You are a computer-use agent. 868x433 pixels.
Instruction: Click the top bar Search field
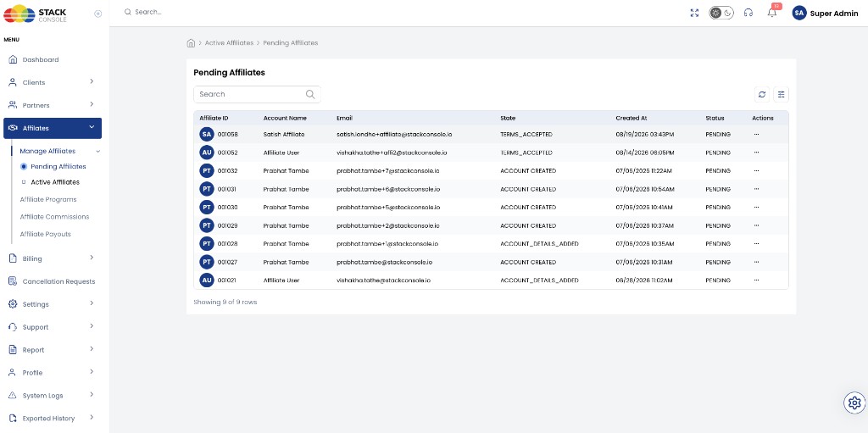(x=148, y=12)
